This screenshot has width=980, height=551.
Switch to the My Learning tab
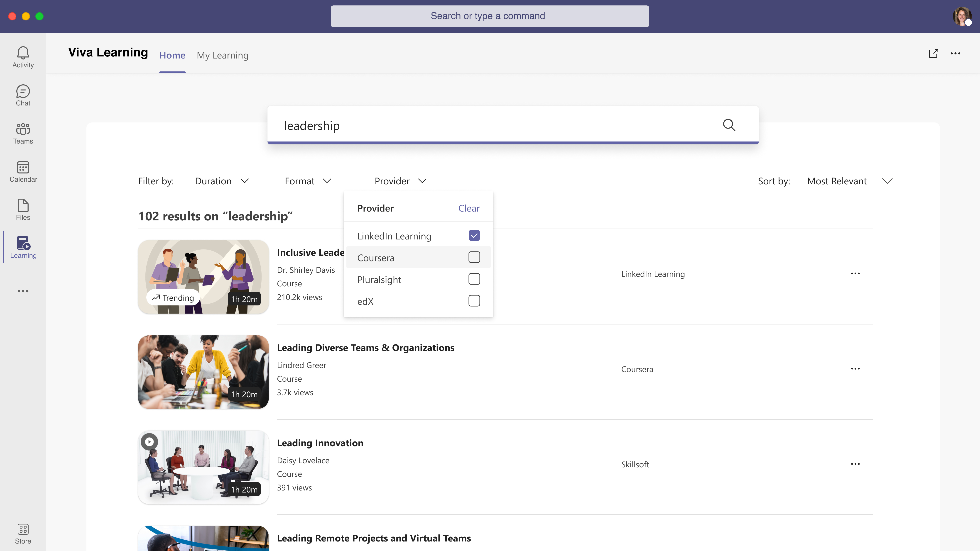(x=223, y=56)
